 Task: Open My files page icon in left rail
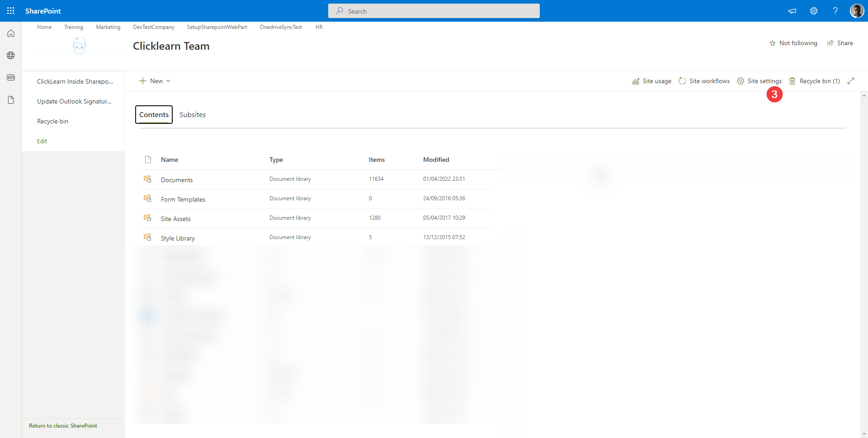click(x=11, y=100)
